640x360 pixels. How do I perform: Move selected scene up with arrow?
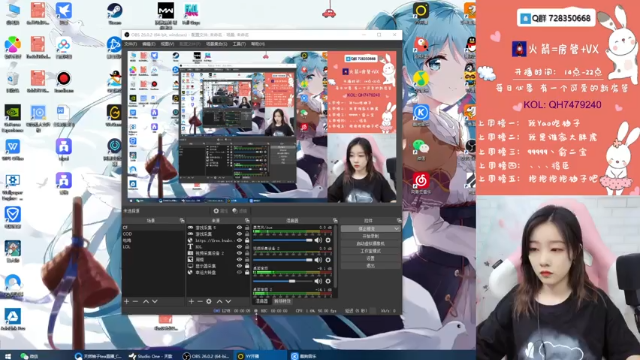pos(146,301)
